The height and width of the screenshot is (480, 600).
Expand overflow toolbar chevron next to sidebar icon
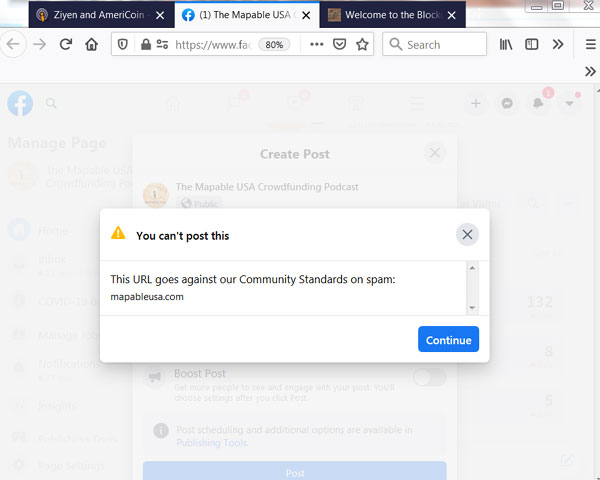(x=558, y=45)
